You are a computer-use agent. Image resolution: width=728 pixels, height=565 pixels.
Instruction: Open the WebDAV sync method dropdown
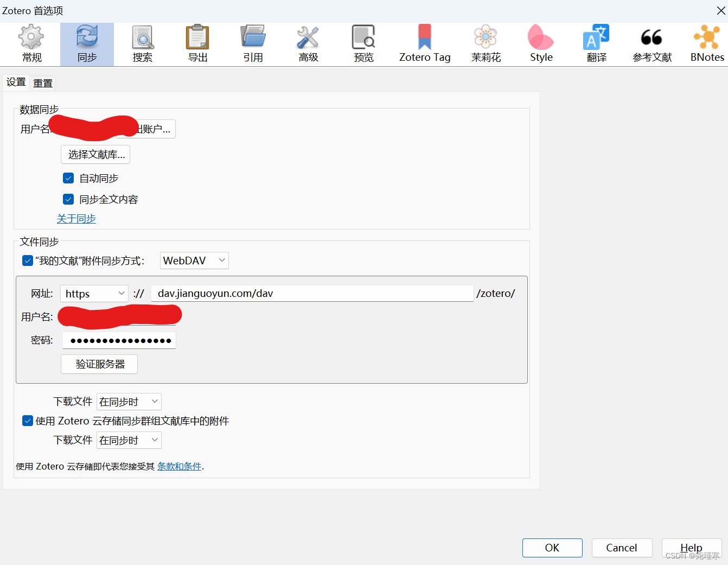[x=194, y=261]
